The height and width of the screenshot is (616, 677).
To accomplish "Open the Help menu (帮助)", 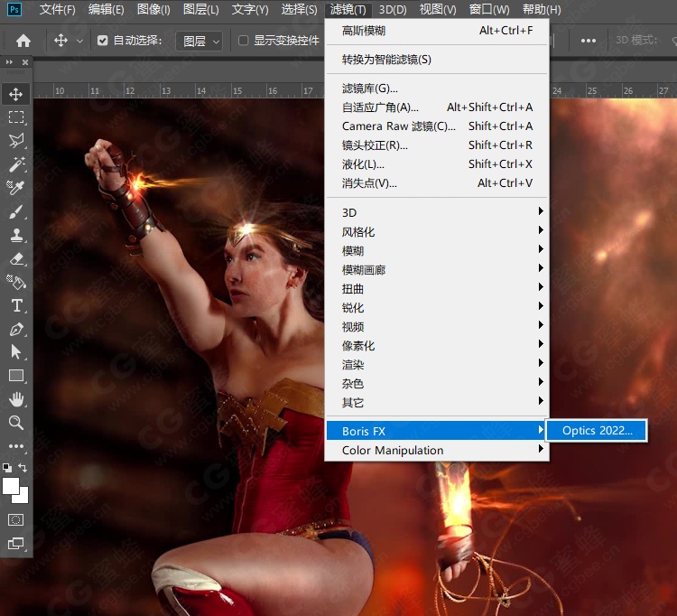I will [x=542, y=9].
